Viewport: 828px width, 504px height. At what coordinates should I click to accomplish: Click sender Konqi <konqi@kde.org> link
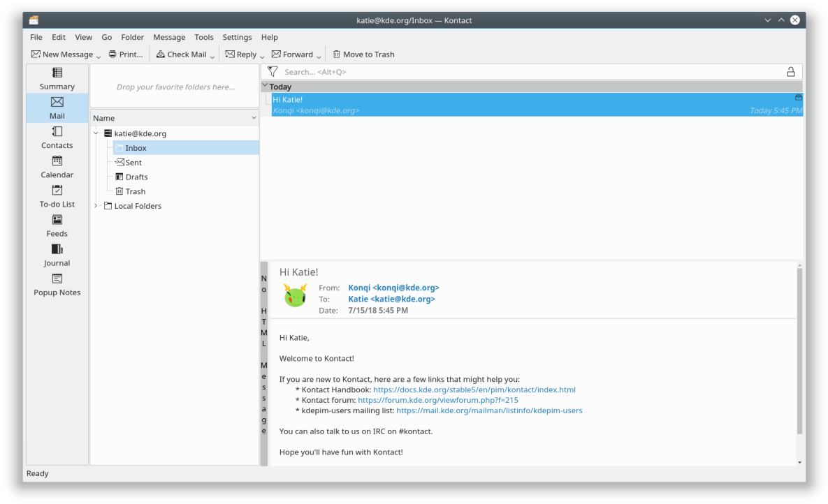click(393, 288)
